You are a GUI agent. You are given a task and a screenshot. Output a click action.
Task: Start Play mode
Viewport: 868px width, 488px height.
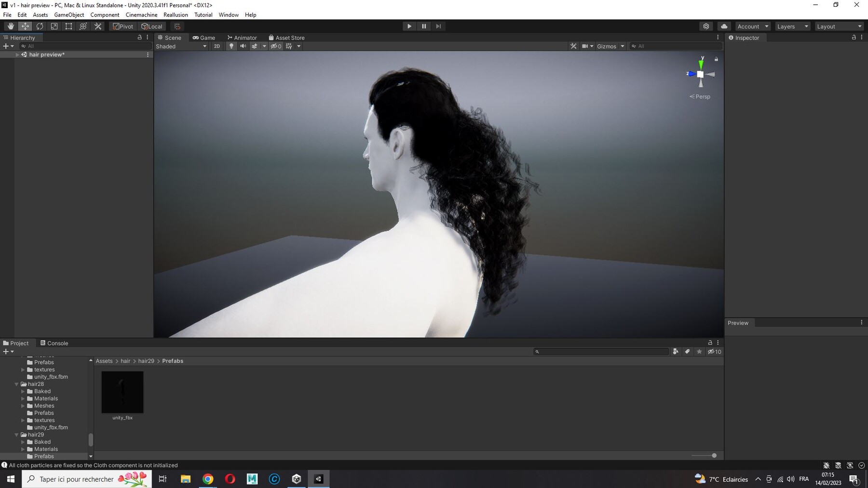click(x=409, y=26)
